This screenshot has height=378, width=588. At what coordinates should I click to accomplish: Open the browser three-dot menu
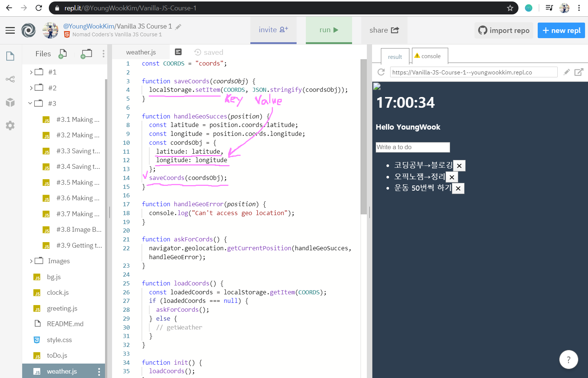tap(579, 8)
